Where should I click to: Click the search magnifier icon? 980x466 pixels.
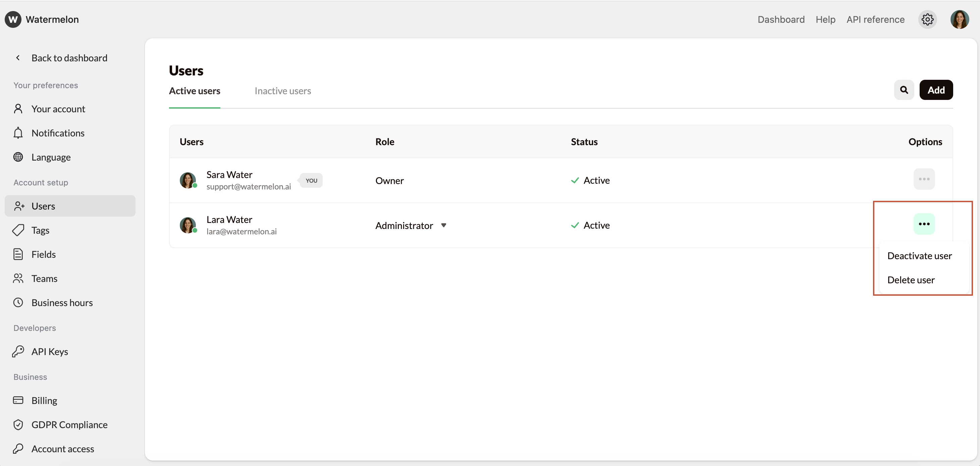click(904, 90)
